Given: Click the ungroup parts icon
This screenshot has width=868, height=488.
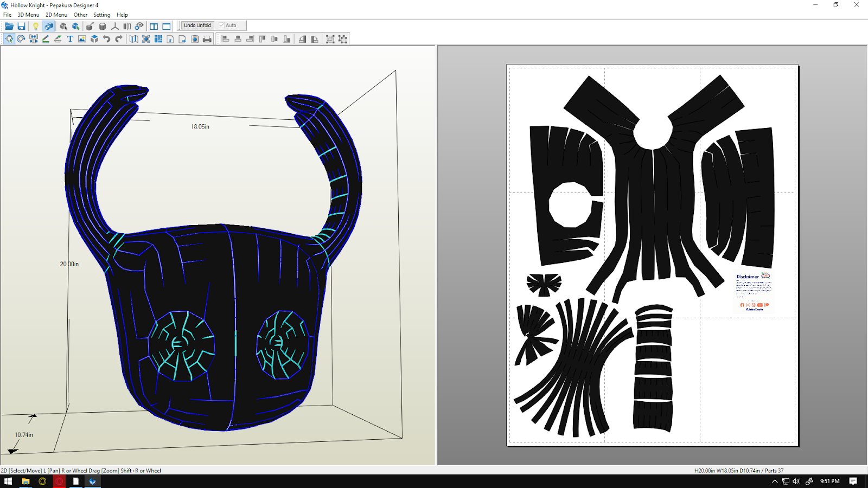Looking at the screenshot, I should (343, 39).
